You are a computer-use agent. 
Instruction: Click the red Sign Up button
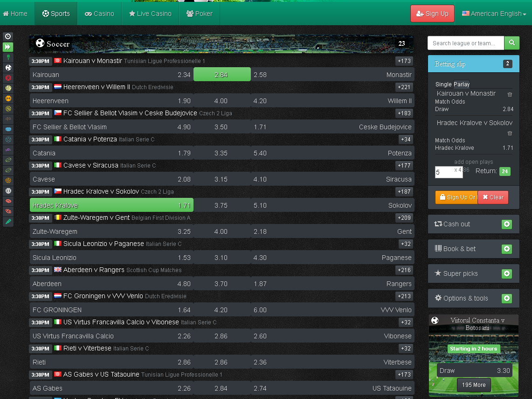(x=432, y=14)
